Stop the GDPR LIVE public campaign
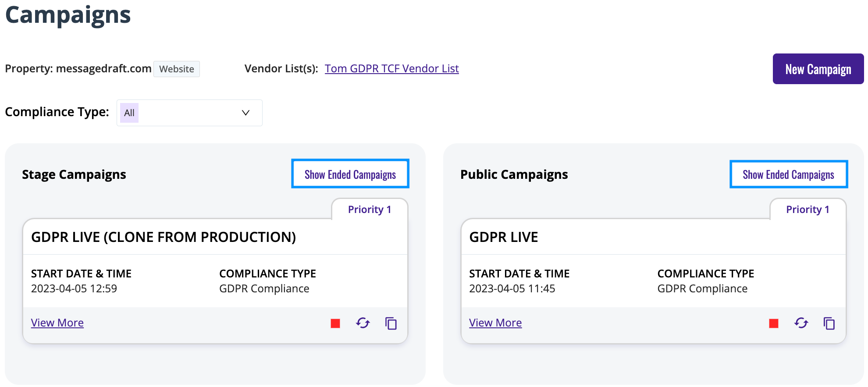 [774, 323]
